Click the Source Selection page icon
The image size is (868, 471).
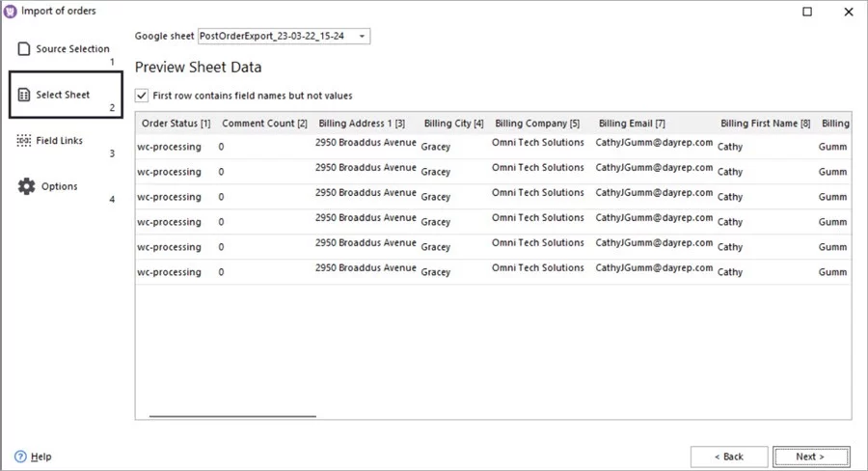(x=24, y=48)
